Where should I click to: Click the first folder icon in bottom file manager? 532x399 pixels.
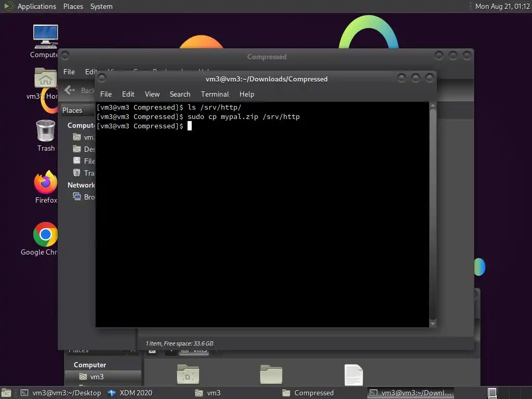tap(188, 375)
